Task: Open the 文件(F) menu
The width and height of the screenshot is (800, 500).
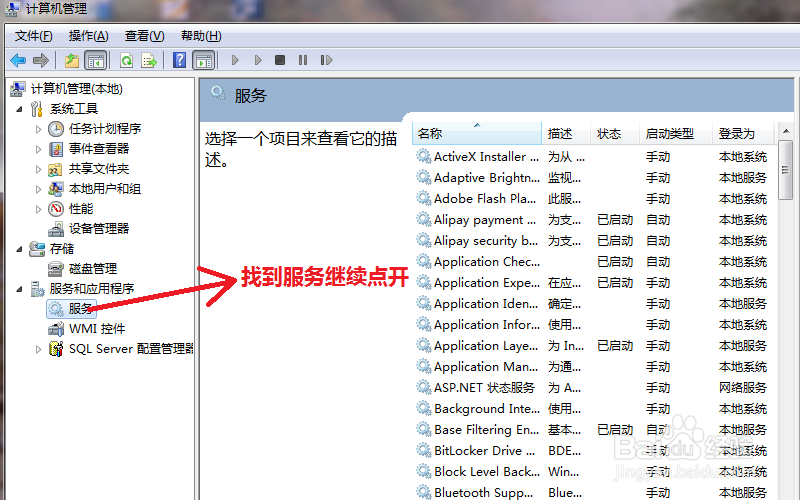Action: (34, 36)
